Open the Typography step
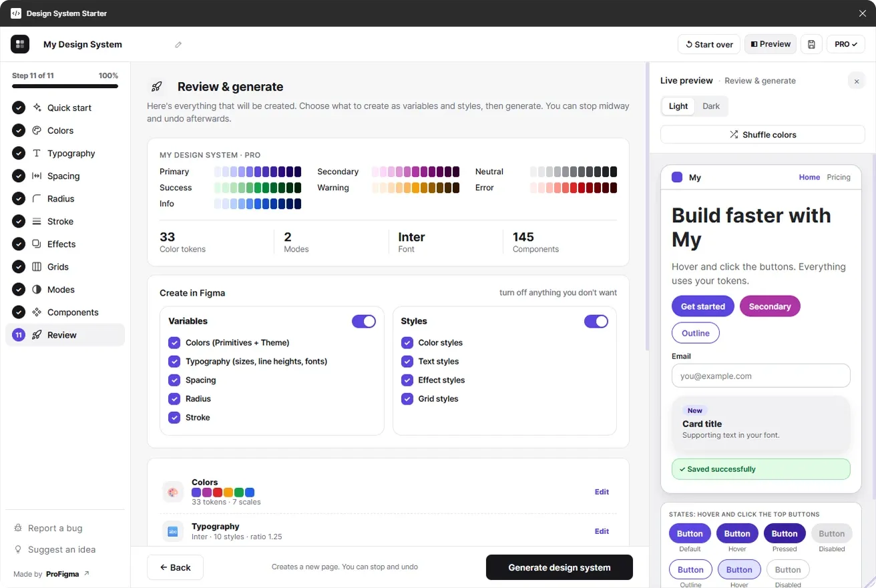This screenshot has height=588, width=876. click(65, 153)
